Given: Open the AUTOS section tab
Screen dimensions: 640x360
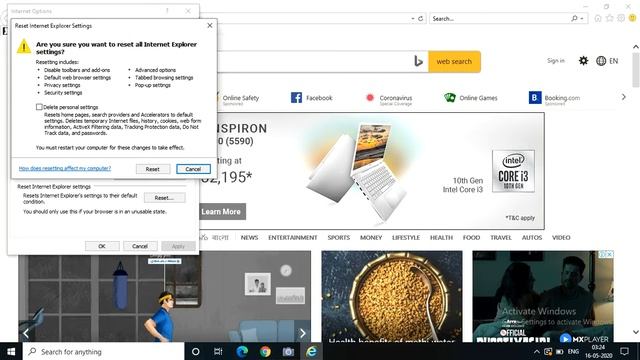Looking at the screenshot, I should pos(532,237).
